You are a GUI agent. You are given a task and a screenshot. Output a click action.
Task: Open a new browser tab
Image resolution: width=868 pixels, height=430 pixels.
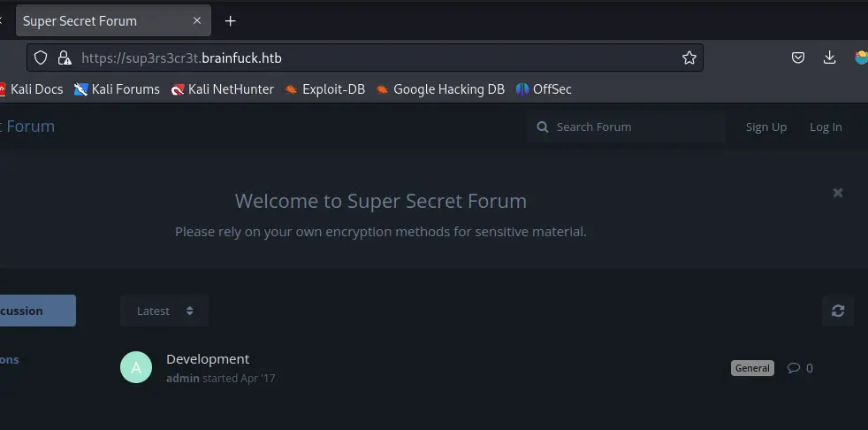(x=231, y=20)
